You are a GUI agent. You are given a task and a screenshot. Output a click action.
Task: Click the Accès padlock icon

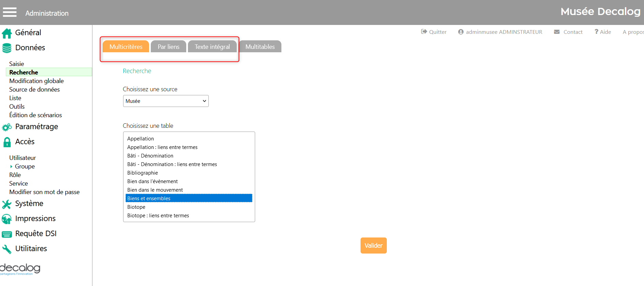7,142
